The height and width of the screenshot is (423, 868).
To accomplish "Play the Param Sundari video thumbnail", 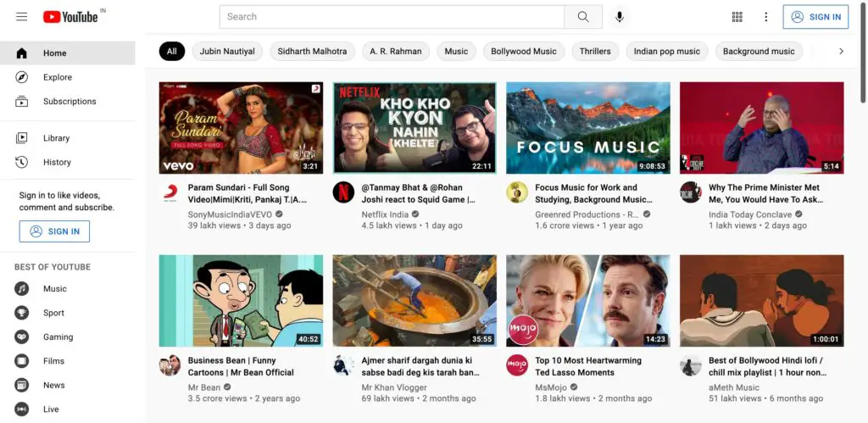I will pos(241,128).
